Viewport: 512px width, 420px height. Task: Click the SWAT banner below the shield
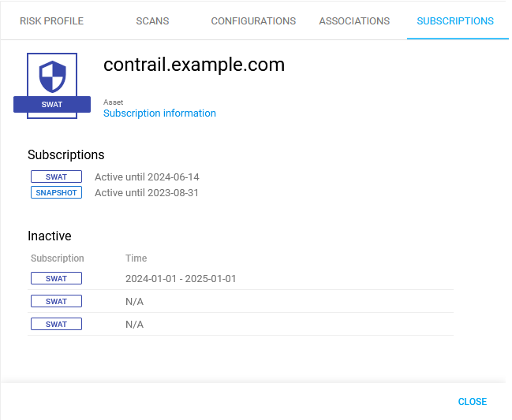(x=52, y=104)
